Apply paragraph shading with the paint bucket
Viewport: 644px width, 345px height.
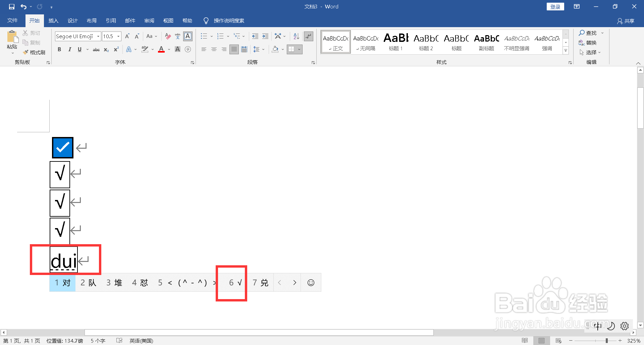[275, 49]
